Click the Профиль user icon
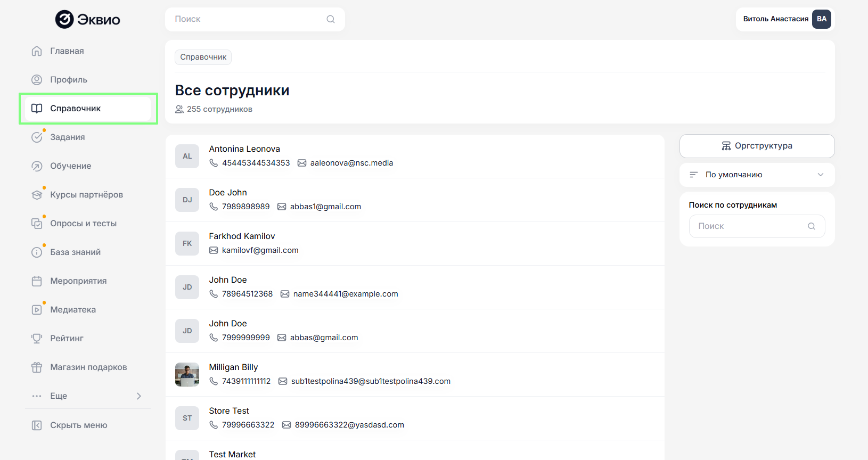This screenshot has width=868, height=460. coord(37,80)
